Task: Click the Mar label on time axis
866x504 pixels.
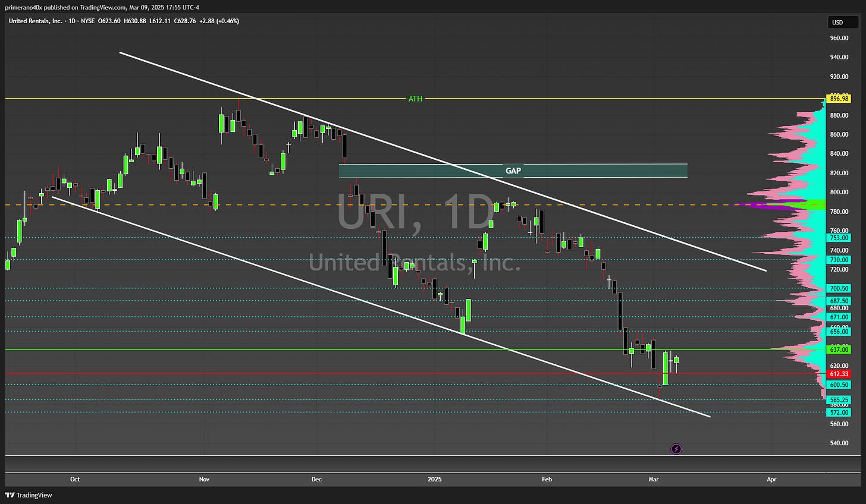Action: [654, 479]
